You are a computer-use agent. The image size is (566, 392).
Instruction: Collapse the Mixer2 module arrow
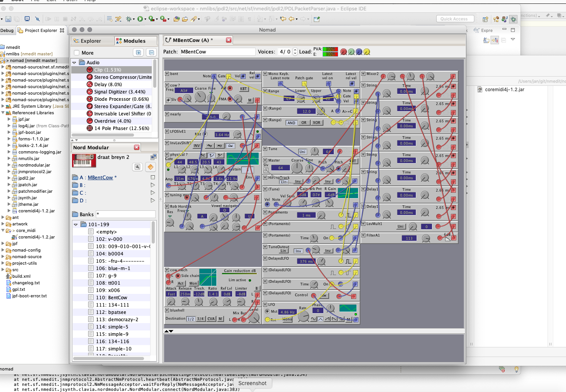(363, 74)
